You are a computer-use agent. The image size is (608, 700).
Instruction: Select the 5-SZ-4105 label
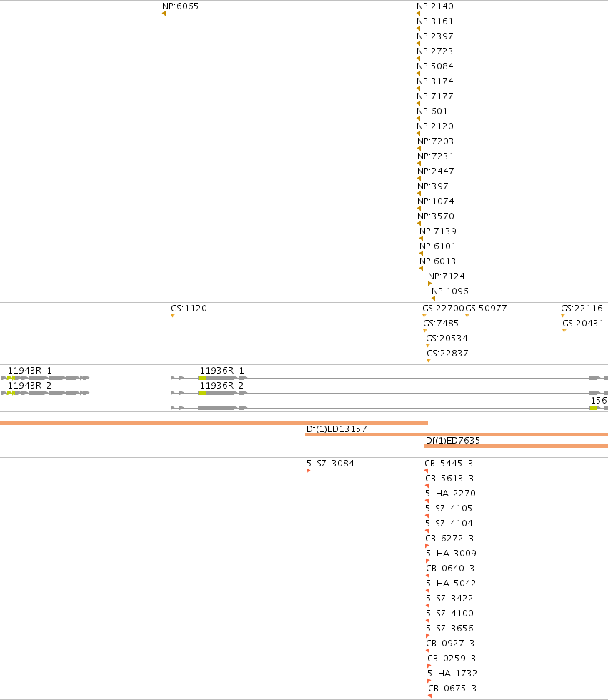[449, 509]
